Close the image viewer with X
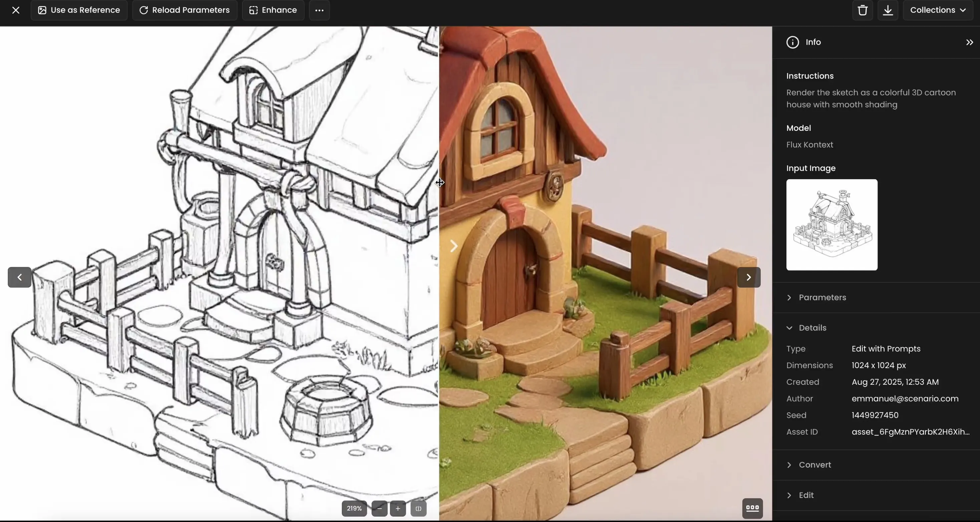The height and width of the screenshot is (522, 980). 16,10
